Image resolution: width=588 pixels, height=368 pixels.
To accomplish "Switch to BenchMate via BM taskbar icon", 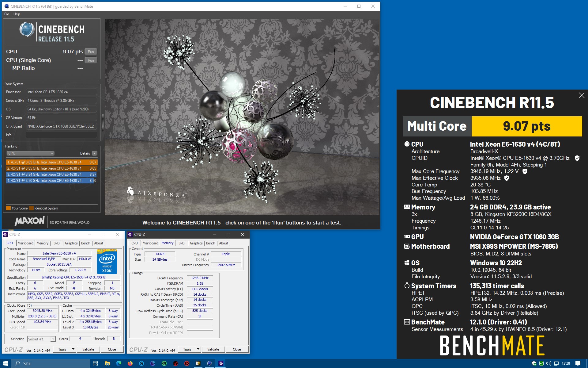I will (x=198, y=363).
